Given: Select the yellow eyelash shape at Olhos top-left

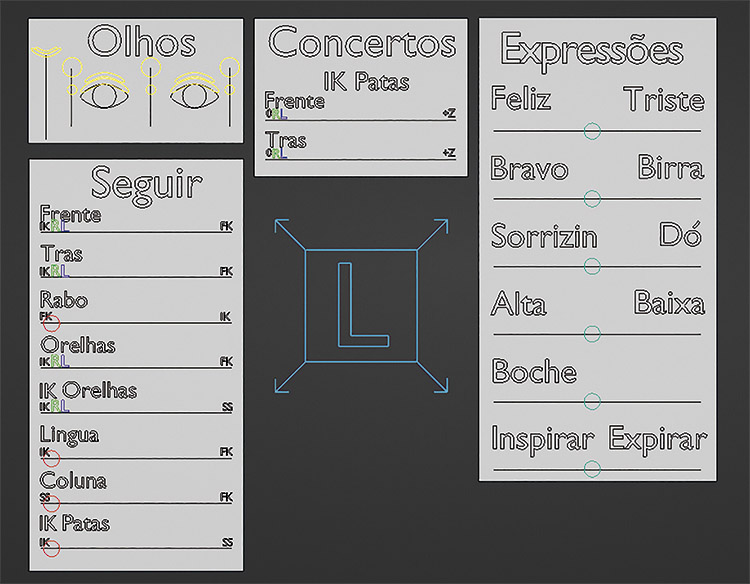Looking at the screenshot, I should pyautogui.click(x=46, y=50).
